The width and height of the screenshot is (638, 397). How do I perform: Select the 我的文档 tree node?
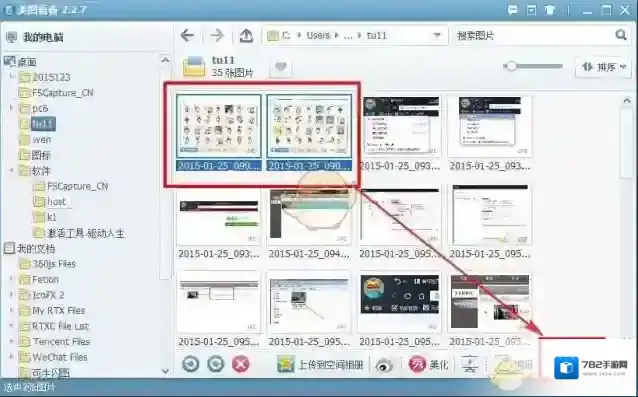(36, 249)
